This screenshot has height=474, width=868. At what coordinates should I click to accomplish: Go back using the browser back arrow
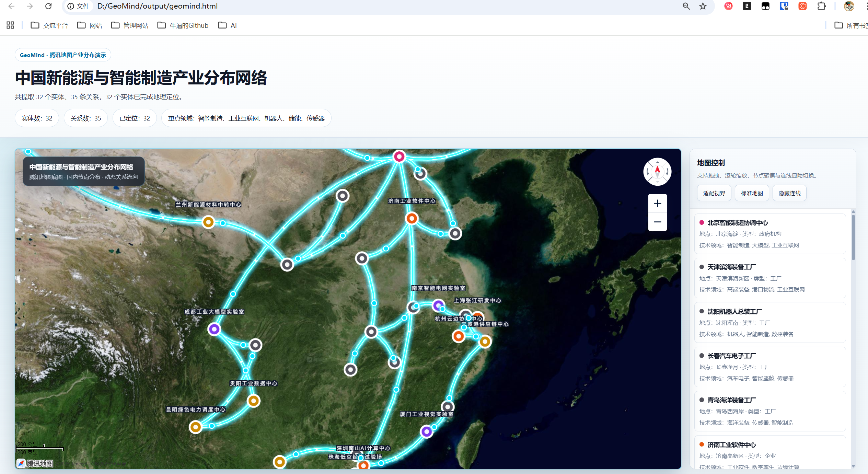tap(11, 6)
